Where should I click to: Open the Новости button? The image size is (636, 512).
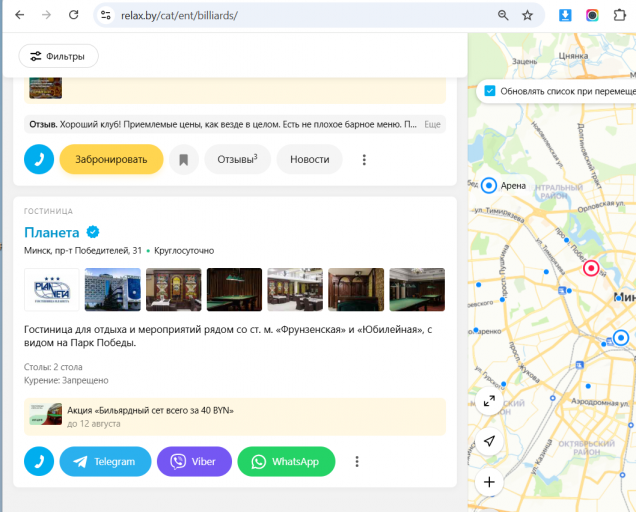pyautogui.click(x=309, y=159)
